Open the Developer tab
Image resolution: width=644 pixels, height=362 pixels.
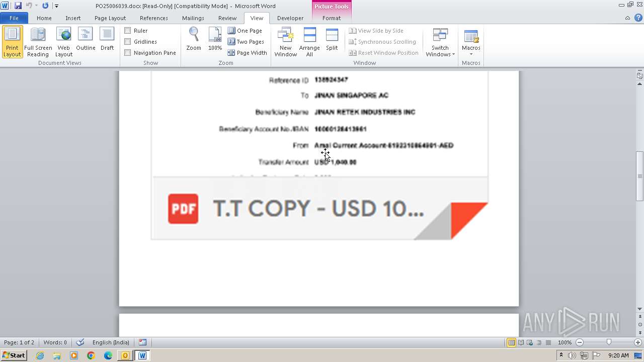coord(290,18)
